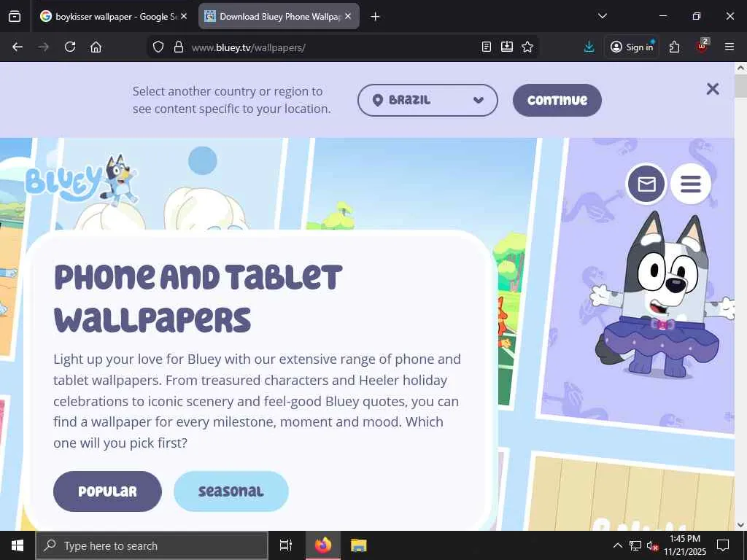
Task: Open the notification center icon
Action: (723, 545)
